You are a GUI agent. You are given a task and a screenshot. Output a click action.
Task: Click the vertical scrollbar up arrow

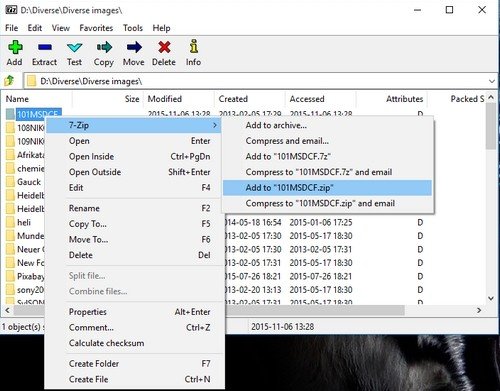point(491,98)
